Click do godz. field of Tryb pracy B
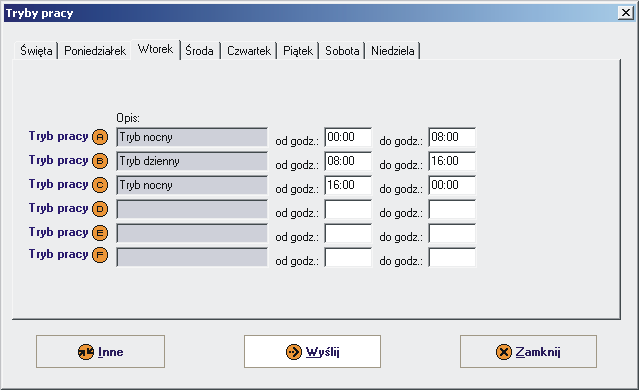The width and height of the screenshot is (639, 390). [x=452, y=161]
